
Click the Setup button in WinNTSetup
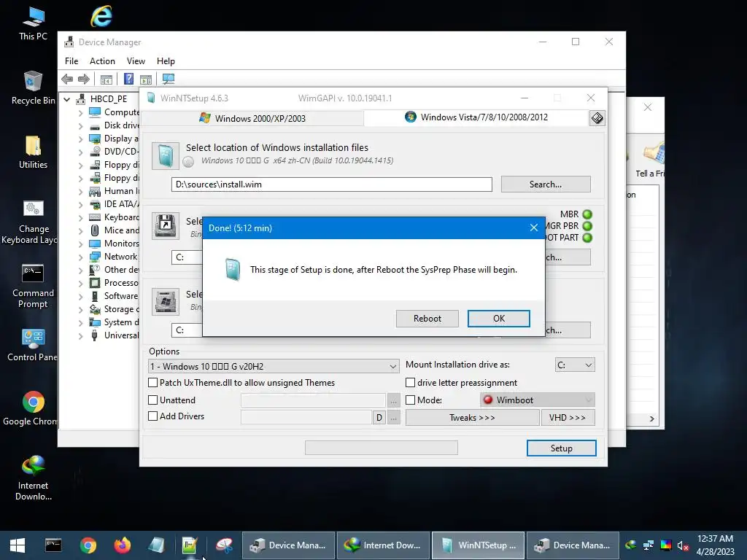point(561,448)
